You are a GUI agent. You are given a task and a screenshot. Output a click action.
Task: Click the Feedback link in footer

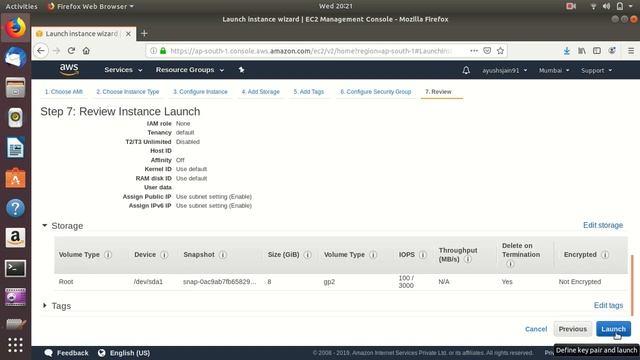coord(67,353)
